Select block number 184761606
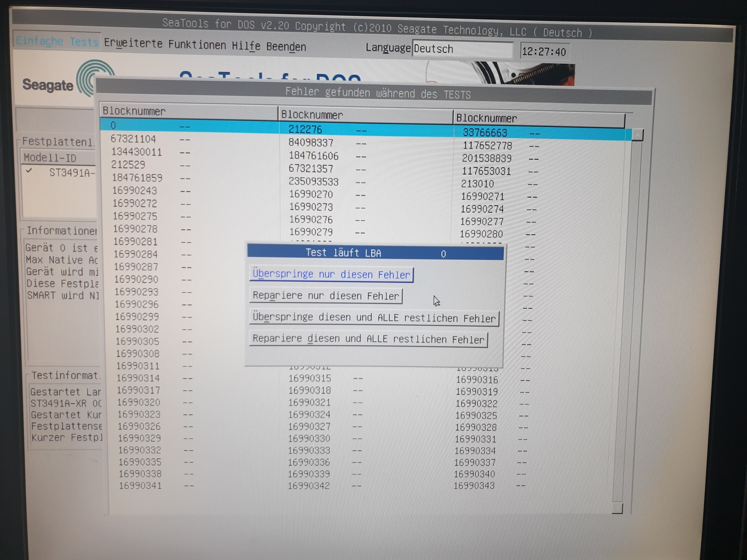The width and height of the screenshot is (747, 560). click(x=313, y=156)
